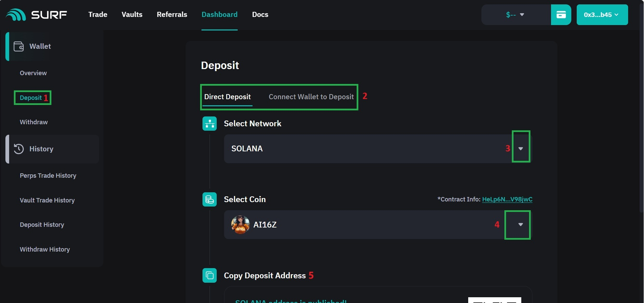This screenshot has height=303, width=644.
Task: Open Withdraw in the sidebar
Action: point(34,122)
